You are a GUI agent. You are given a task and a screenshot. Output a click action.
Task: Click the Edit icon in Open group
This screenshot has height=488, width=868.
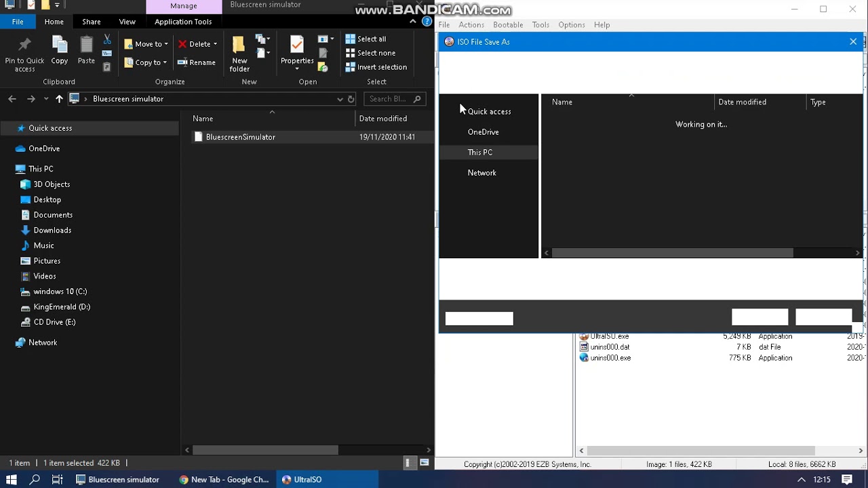point(323,54)
